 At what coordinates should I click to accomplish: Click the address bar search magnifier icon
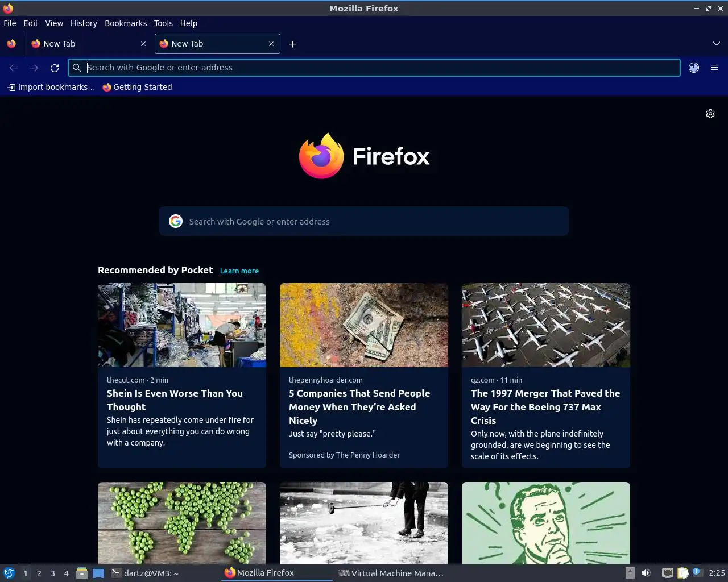point(77,68)
